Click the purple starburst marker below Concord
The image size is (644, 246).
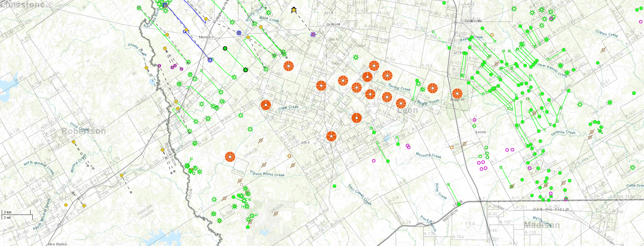pyautogui.click(x=313, y=34)
